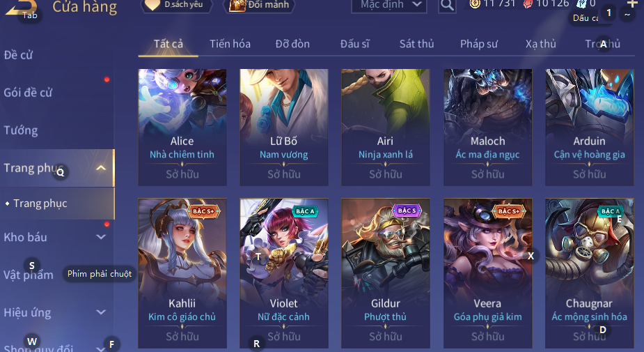The height and width of the screenshot is (352, 644).
Task: Switch to the Tiến hóa tab
Action: [x=230, y=44]
